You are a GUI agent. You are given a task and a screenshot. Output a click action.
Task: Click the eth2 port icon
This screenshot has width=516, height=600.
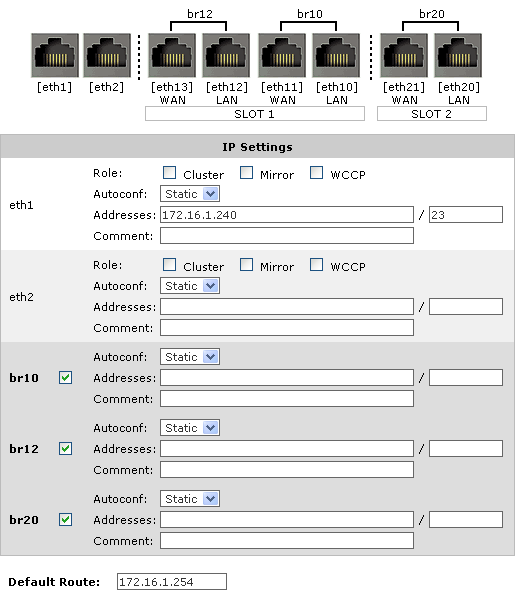(x=107, y=55)
